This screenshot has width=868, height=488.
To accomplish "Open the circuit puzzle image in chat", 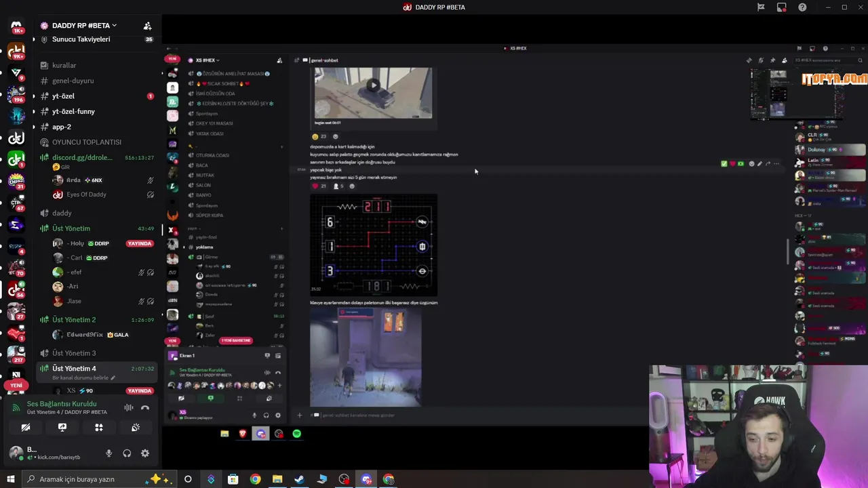I will [374, 245].
